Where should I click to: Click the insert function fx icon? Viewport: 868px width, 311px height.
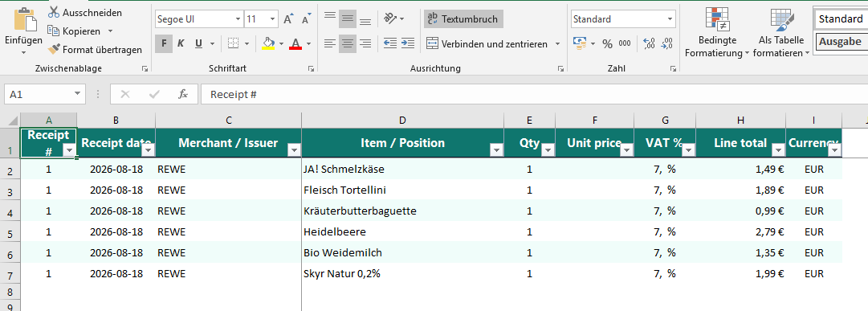(183, 94)
